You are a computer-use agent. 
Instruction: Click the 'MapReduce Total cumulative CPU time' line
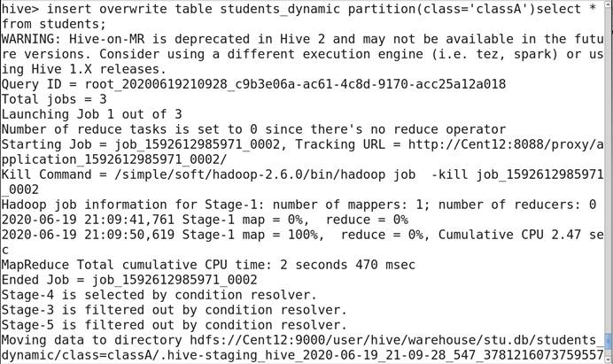[x=208, y=265]
